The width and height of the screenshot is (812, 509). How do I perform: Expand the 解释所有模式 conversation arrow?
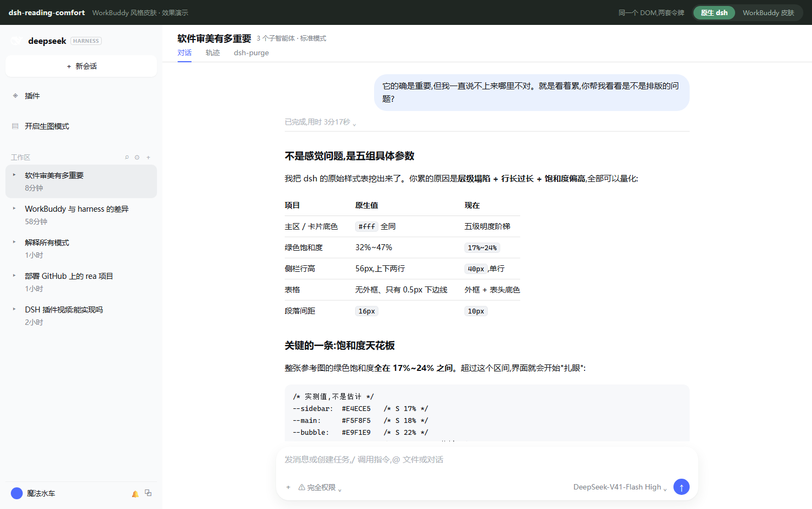[14, 242]
